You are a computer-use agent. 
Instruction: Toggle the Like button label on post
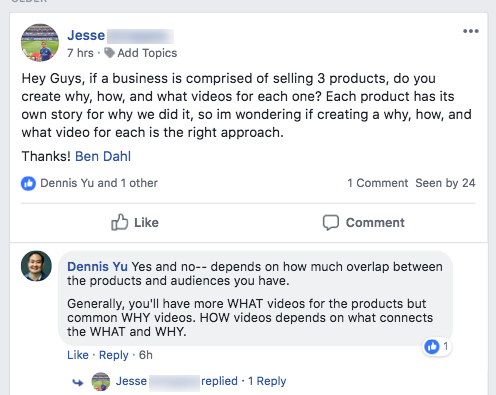(x=146, y=223)
